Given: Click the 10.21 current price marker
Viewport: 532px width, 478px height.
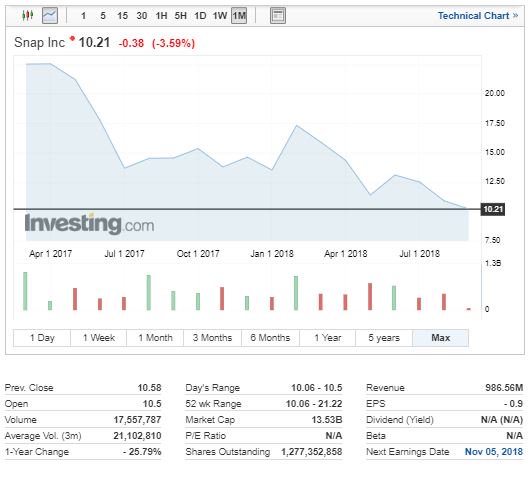Looking at the screenshot, I should coord(493,209).
